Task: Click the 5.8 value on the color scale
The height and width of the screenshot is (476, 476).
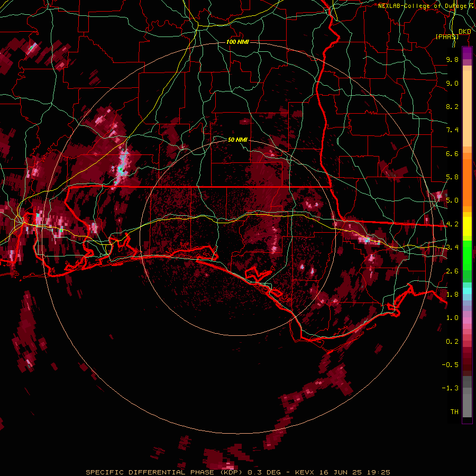Action: [452, 177]
